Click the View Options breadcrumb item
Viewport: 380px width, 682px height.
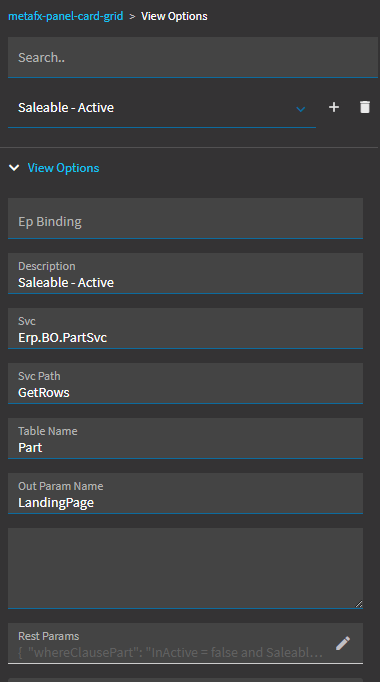(x=174, y=16)
